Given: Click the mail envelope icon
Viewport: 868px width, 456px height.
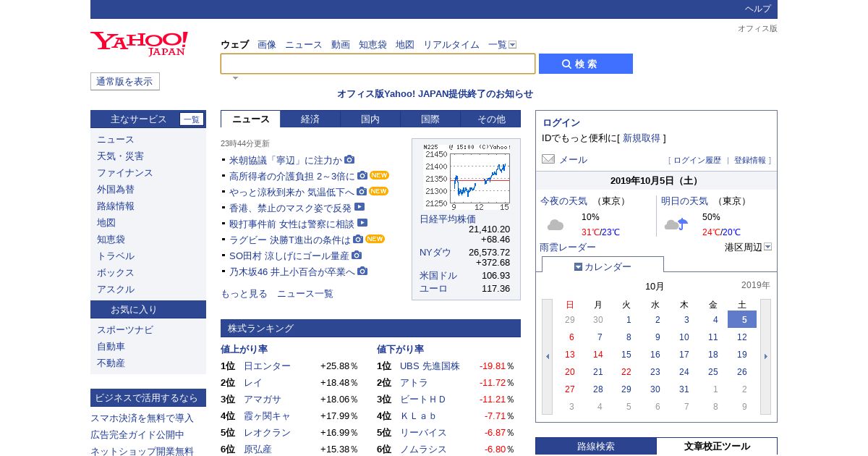Looking at the screenshot, I should click(x=548, y=159).
